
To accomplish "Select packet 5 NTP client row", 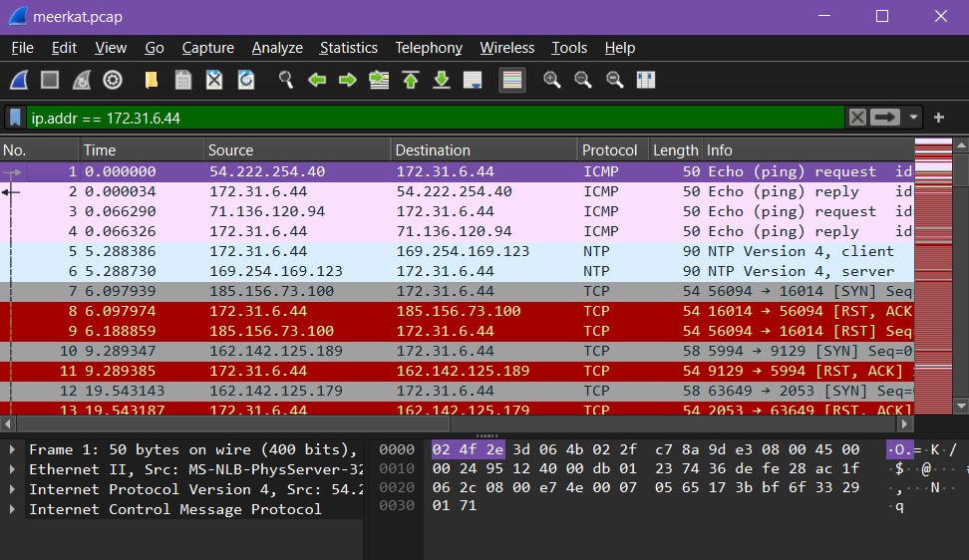I will click(457, 251).
